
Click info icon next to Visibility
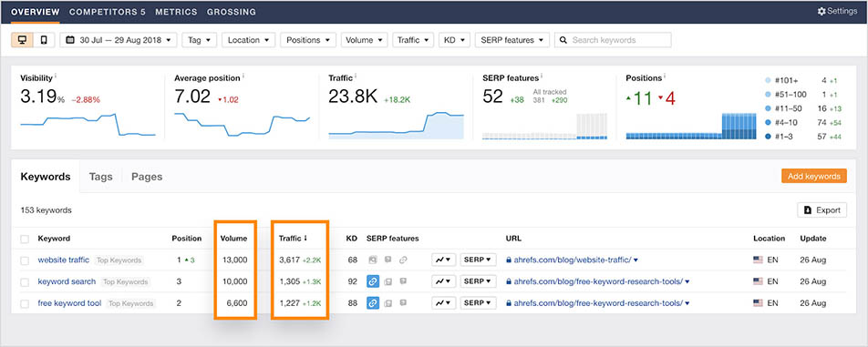point(56,77)
